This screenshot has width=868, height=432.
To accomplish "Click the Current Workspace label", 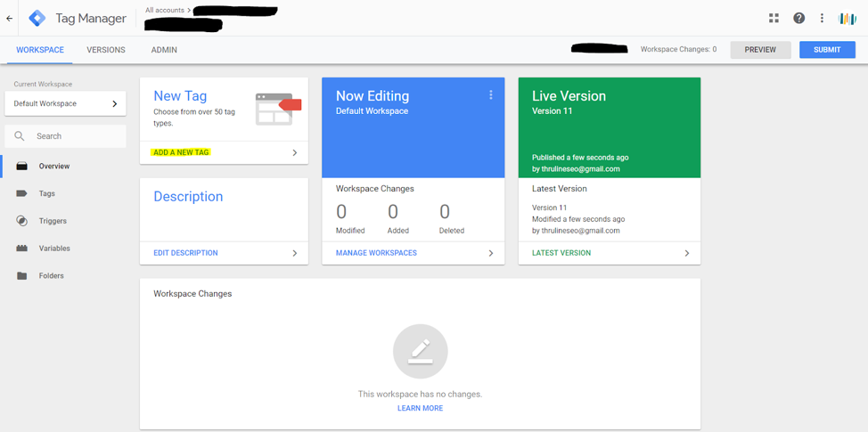I will (x=43, y=84).
